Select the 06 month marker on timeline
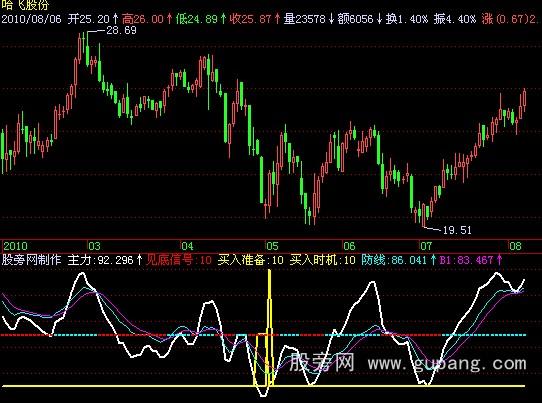542x403 pixels. [x=349, y=246]
